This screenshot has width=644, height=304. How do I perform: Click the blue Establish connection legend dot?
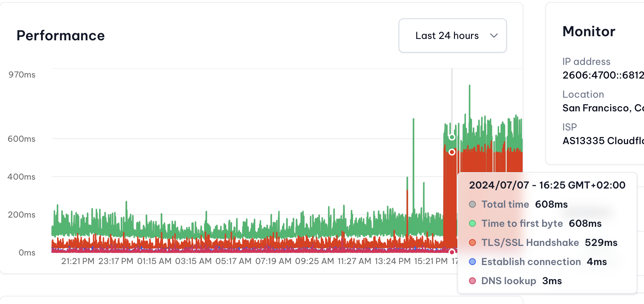point(472,262)
